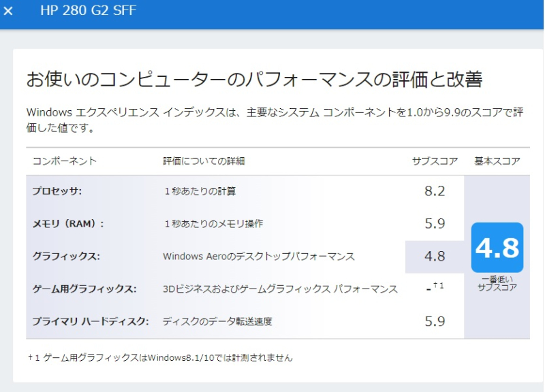
Task: Select the ゲーム用グラフィックス row label
Action: pos(84,289)
